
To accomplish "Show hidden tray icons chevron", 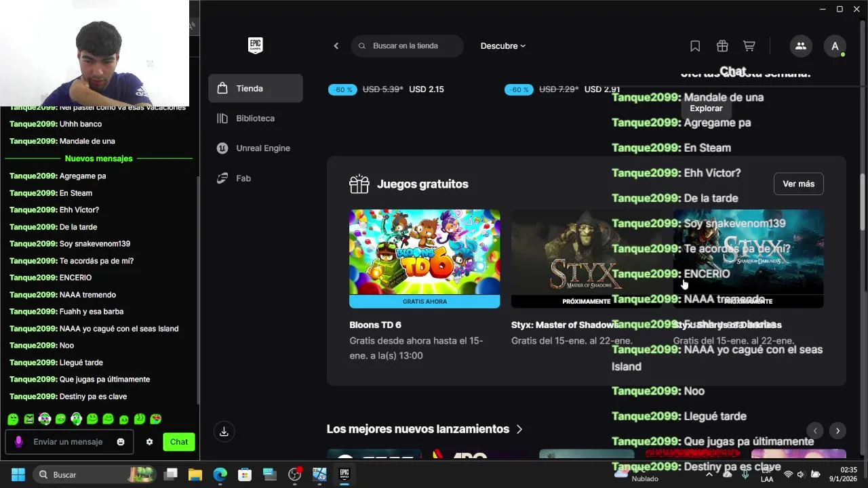I will (709, 474).
